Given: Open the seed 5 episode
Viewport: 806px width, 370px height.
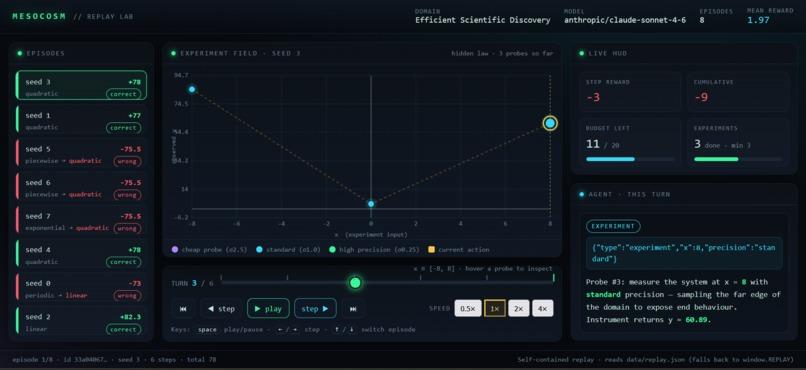Looking at the screenshot, I should tap(81, 155).
